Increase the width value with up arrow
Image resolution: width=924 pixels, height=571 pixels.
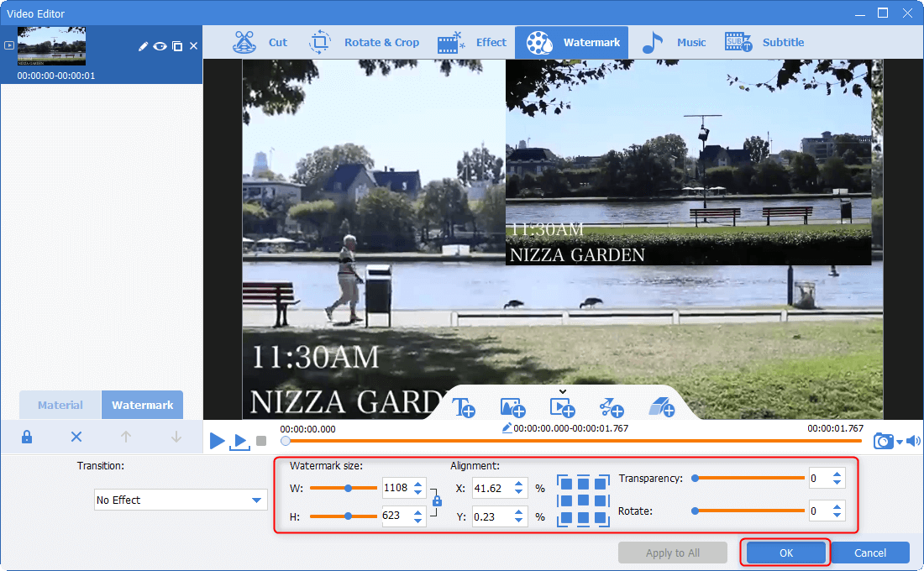tap(417, 484)
